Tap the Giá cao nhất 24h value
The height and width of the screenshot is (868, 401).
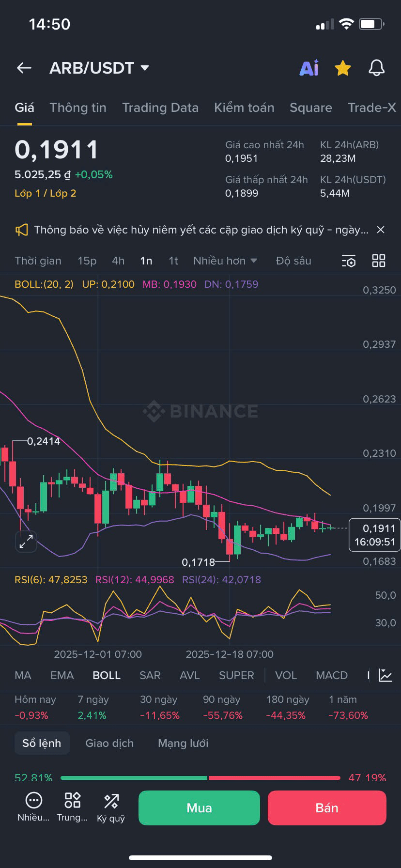[x=241, y=158]
